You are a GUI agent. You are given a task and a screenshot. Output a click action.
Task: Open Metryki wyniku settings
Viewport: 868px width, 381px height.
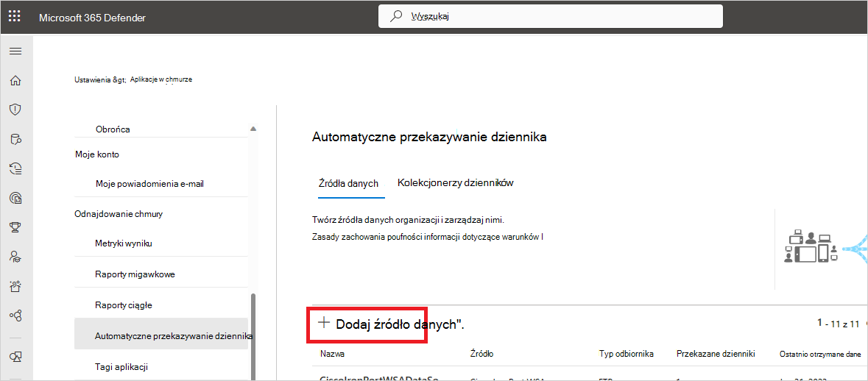click(x=124, y=243)
